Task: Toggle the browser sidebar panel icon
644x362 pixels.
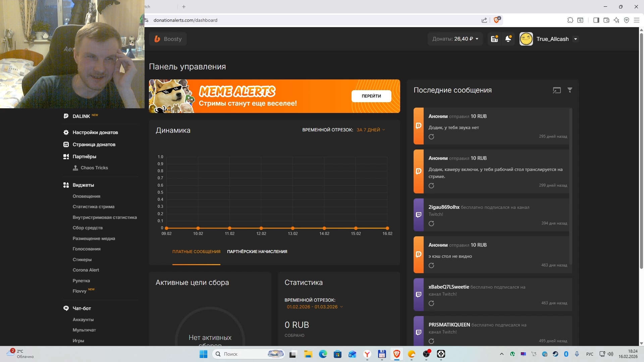Action: tap(596, 20)
